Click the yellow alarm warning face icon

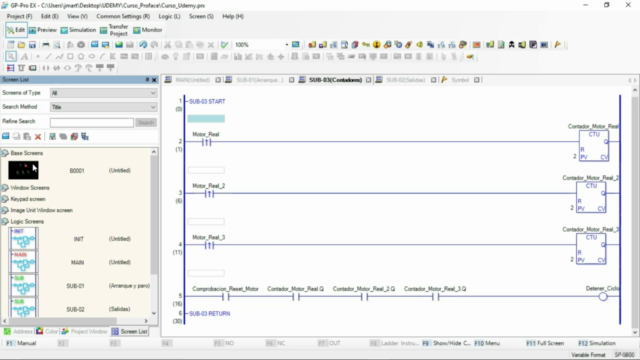tap(376, 44)
